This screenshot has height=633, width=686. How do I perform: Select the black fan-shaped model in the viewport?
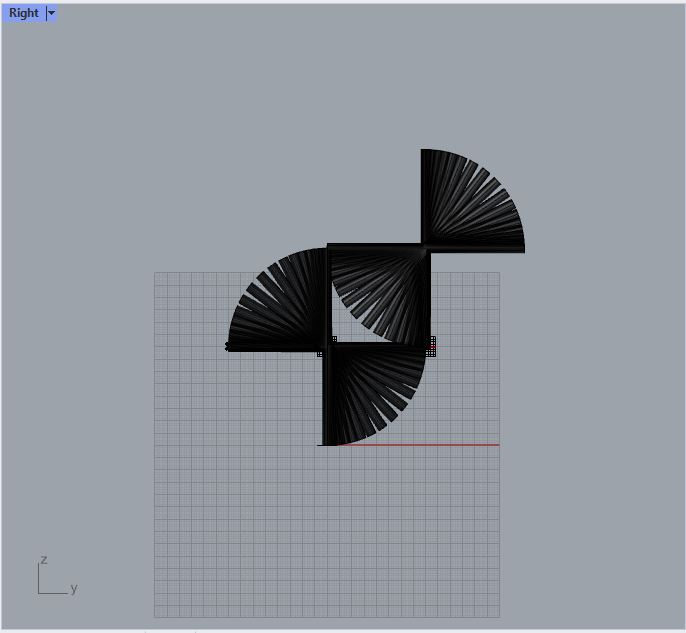pyautogui.click(x=376, y=297)
